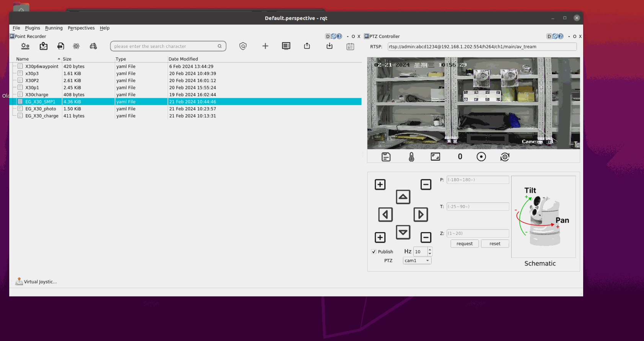Click the car icon in Point Recorder toolbar
The image size is (644, 341).
pos(93,46)
